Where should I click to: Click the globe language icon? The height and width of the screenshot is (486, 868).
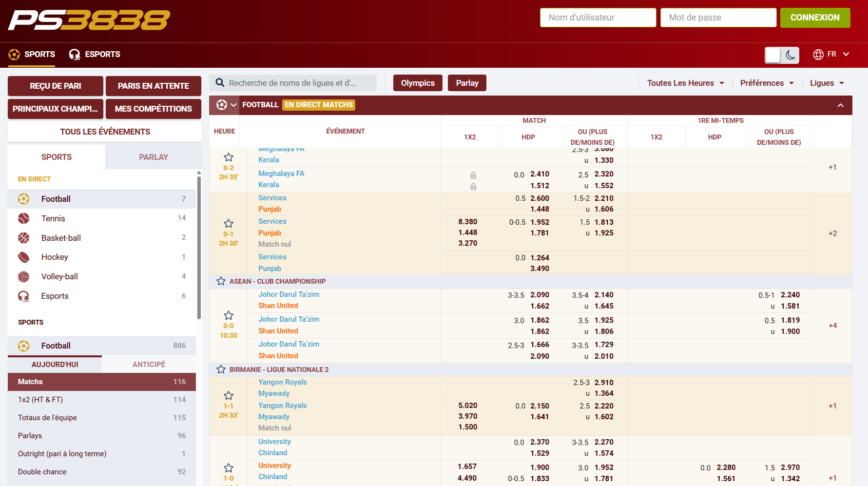point(818,55)
